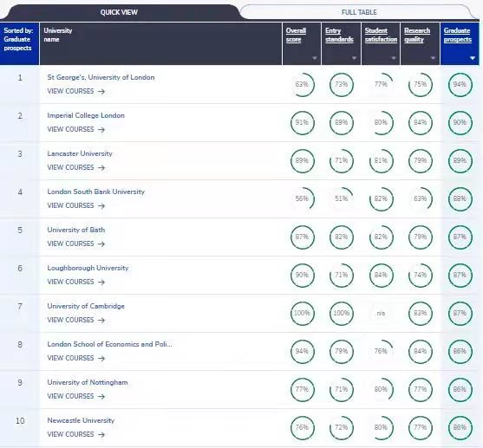This screenshot has height=448, width=483.
Task: Click Lancaster 89% overall score circle
Action: 302,160
